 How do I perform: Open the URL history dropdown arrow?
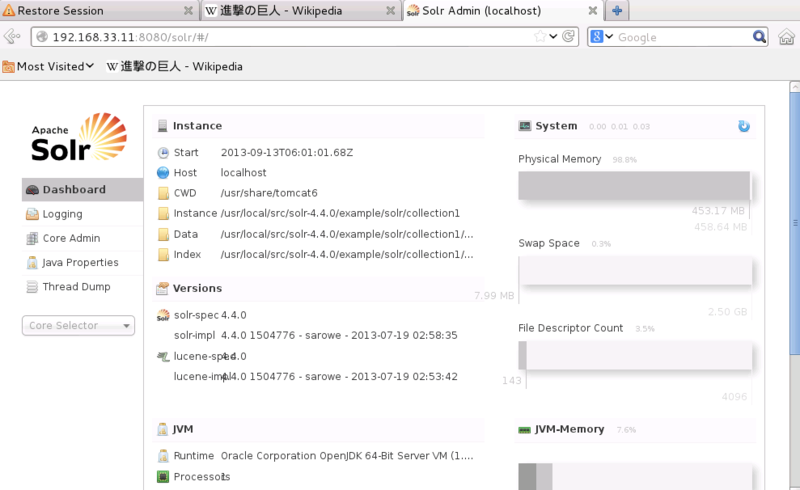[553, 37]
